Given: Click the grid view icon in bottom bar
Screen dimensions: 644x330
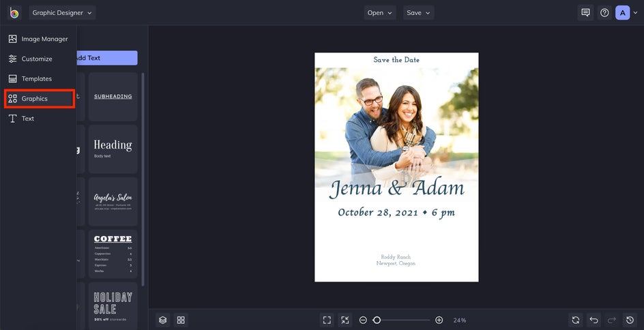Looking at the screenshot, I should [x=181, y=320].
